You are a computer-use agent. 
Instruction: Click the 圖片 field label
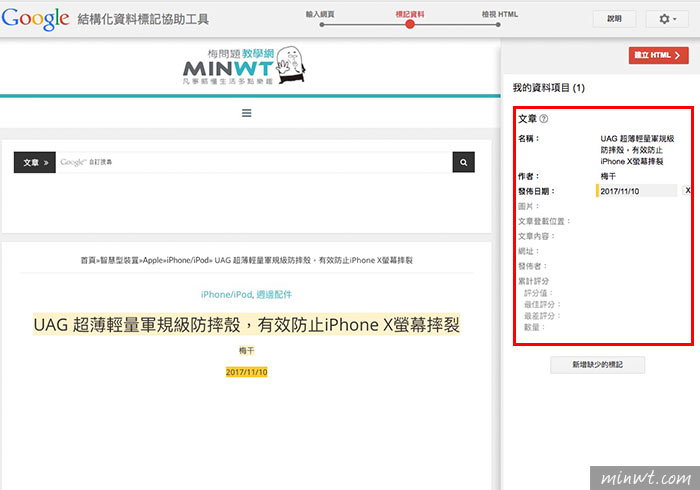(529, 206)
